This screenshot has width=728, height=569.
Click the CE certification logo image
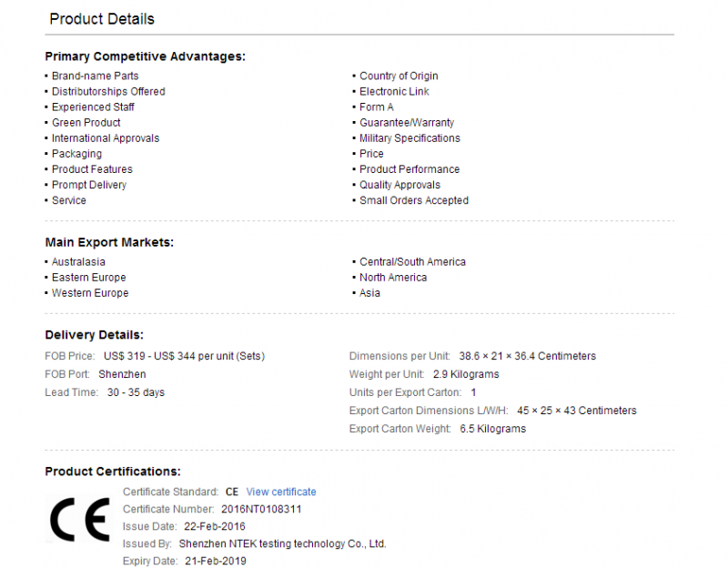pyautogui.click(x=80, y=519)
